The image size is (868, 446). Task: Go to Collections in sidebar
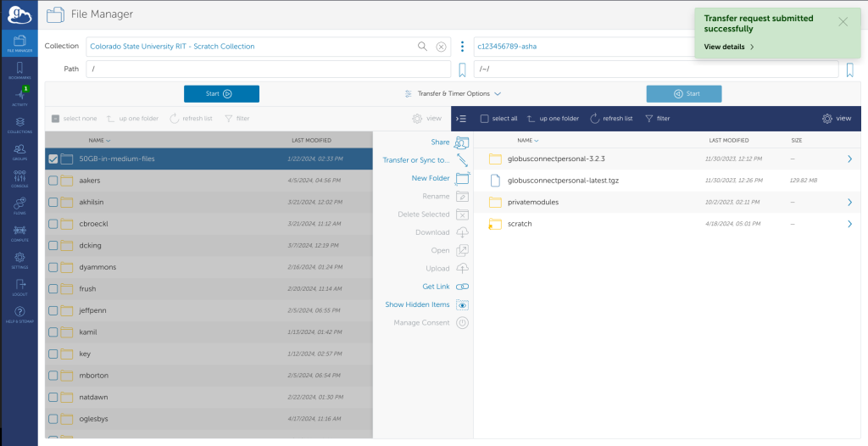coord(19,125)
